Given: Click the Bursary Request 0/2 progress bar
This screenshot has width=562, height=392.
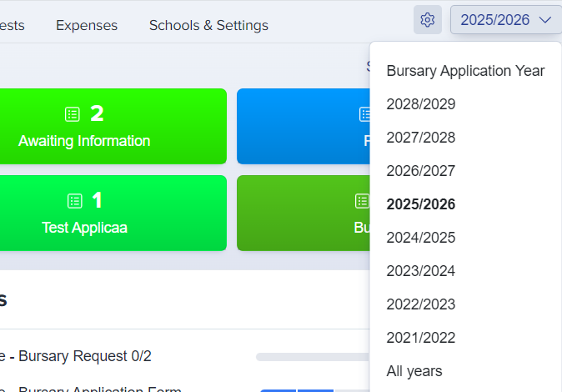Looking at the screenshot, I should click(x=313, y=357).
